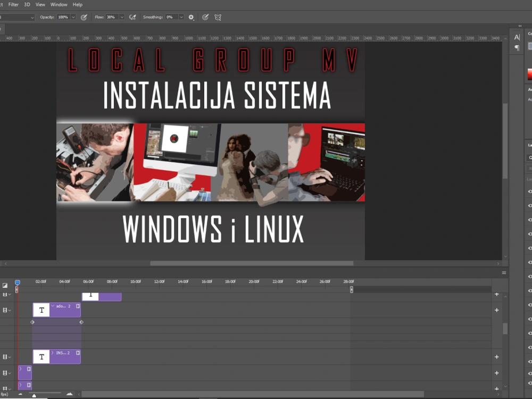The height and width of the screenshot is (399, 532).
Task: Click the timeline zoom slider handle
Action: (x=34, y=395)
